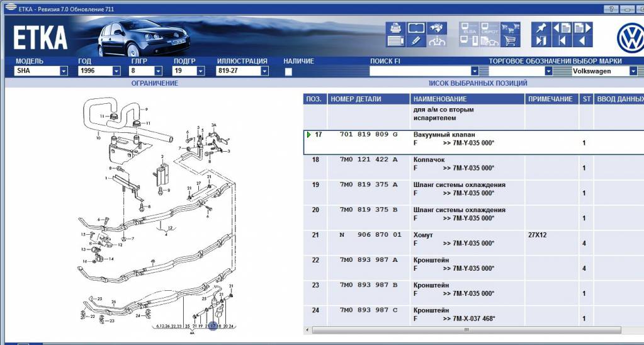
Task: Select row 21 Хомут part
Action: click(x=441, y=239)
